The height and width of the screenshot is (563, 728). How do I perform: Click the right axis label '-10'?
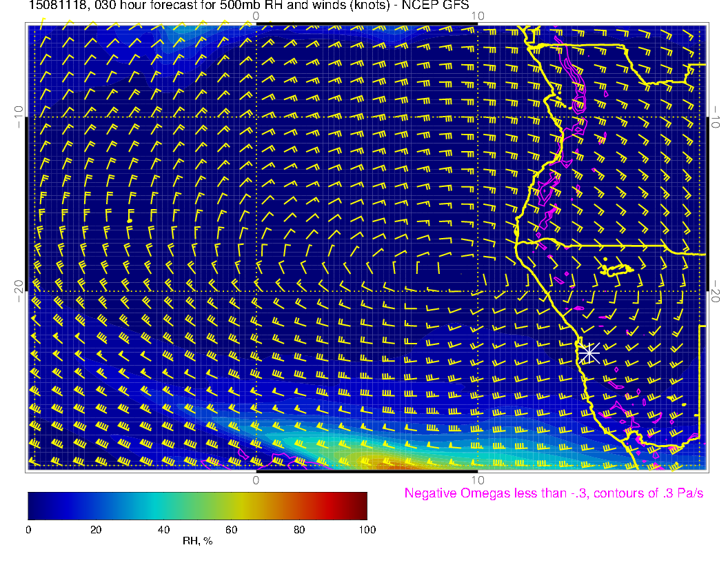click(716, 117)
